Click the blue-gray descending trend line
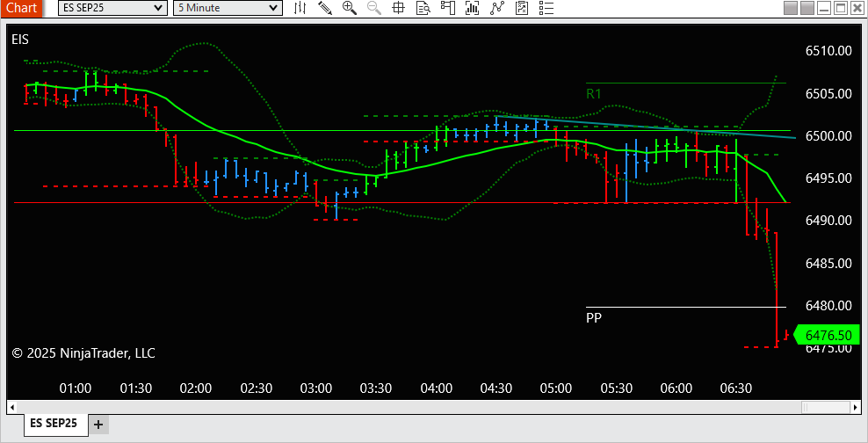 click(x=645, y=127)
